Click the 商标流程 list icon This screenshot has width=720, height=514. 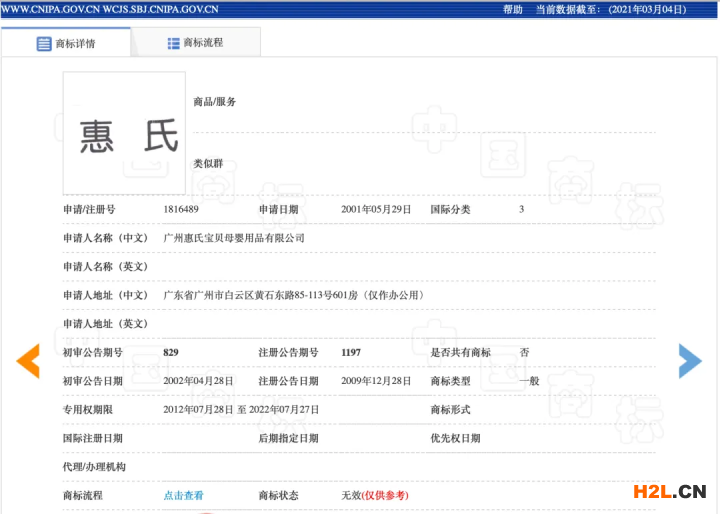tap(174, 43)
